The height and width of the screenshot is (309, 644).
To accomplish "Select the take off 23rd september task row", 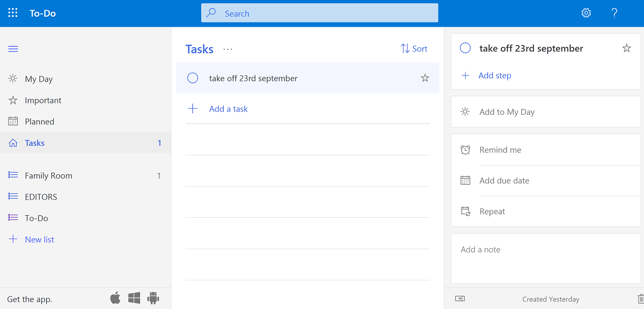I will pos(308,78).
